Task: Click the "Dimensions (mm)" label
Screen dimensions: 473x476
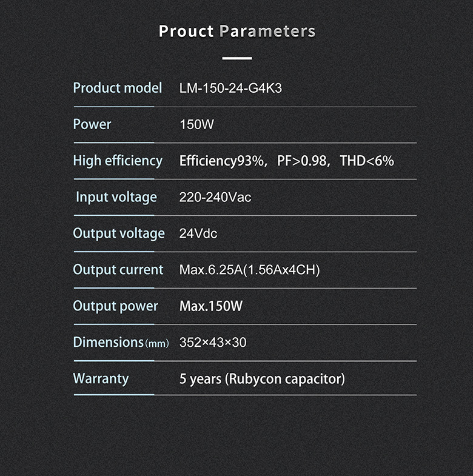Action: point(121,343)
